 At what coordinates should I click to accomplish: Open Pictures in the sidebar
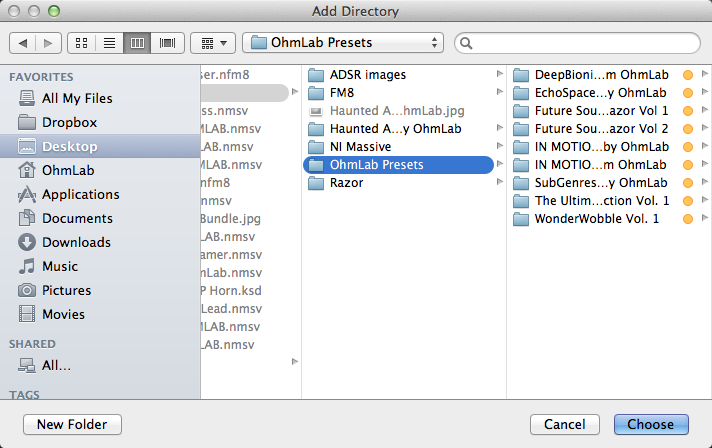[100, 290]
